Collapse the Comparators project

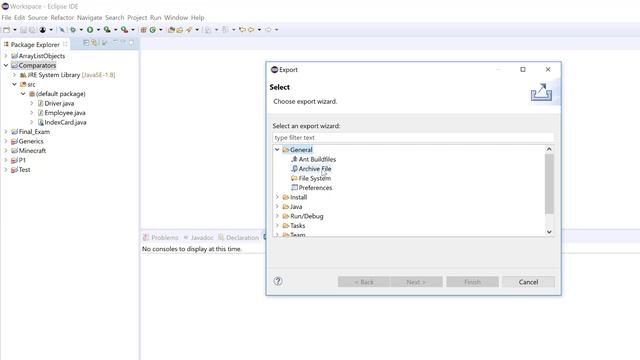tap(6, 65)
